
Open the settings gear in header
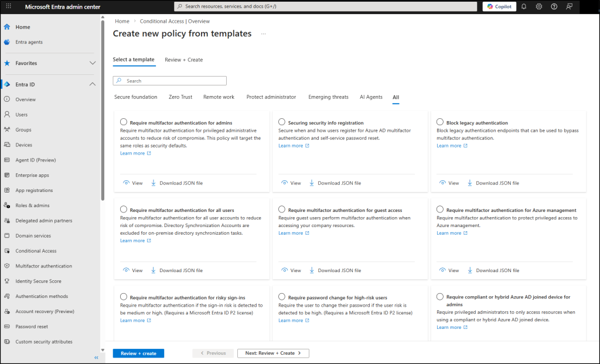(539, 6)
